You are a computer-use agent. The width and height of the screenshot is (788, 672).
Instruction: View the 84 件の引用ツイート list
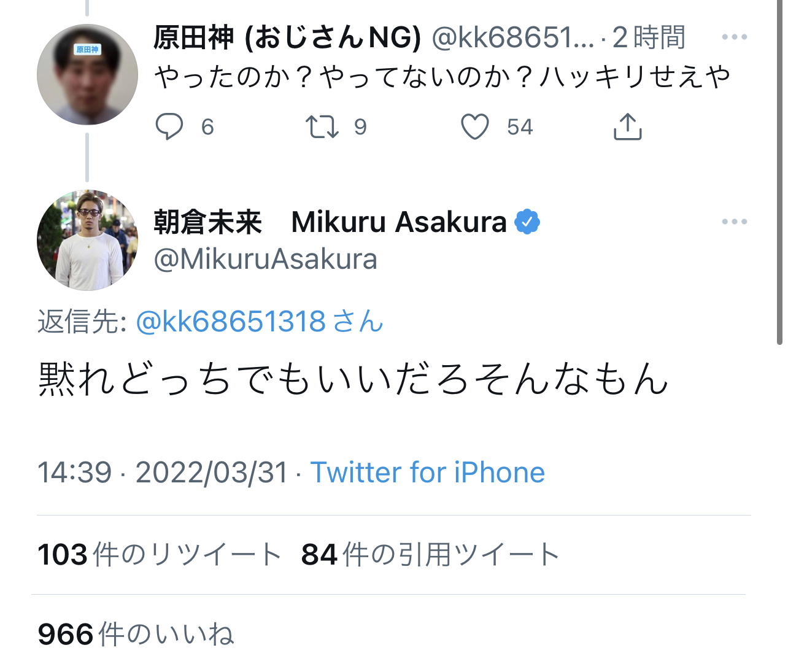(x=430, y=555)
